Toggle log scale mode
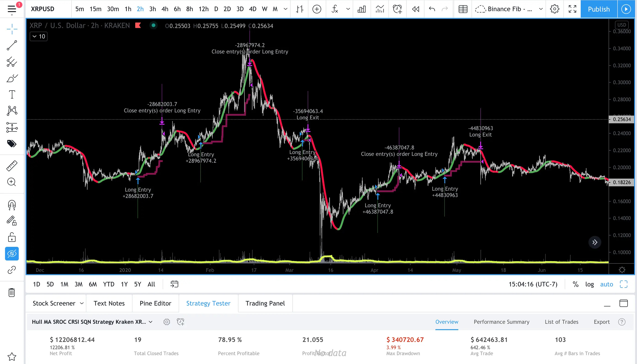Image resolution: width=637 pixels, height=364 pixels. click(x=589, y=284)
